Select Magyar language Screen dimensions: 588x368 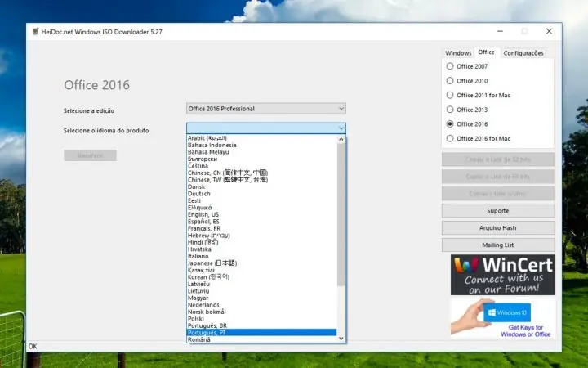[262, 298]
